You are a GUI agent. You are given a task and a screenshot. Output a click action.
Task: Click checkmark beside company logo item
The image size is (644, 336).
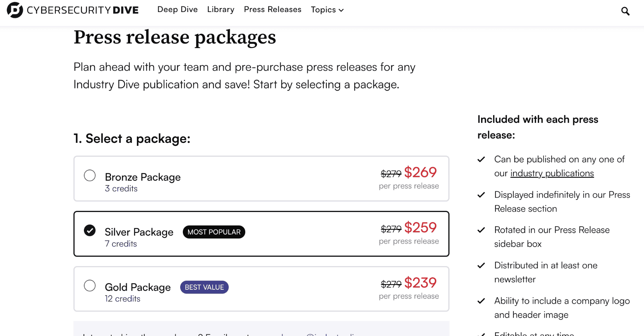coord(481,301)
